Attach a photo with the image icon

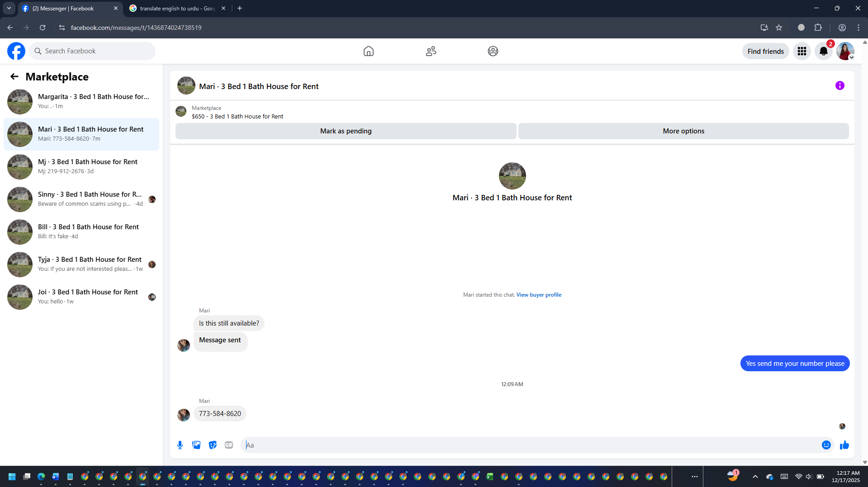[x=196, y=445]
